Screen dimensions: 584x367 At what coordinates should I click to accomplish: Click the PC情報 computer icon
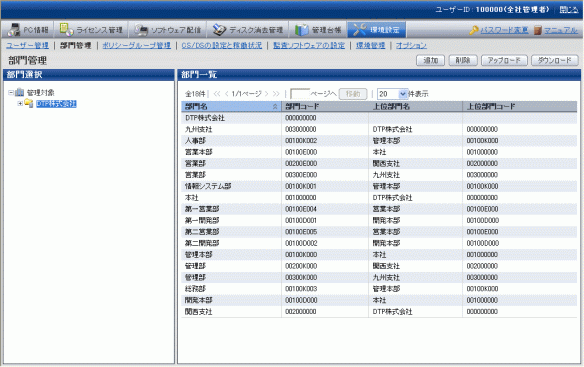(x=14, y=30)
